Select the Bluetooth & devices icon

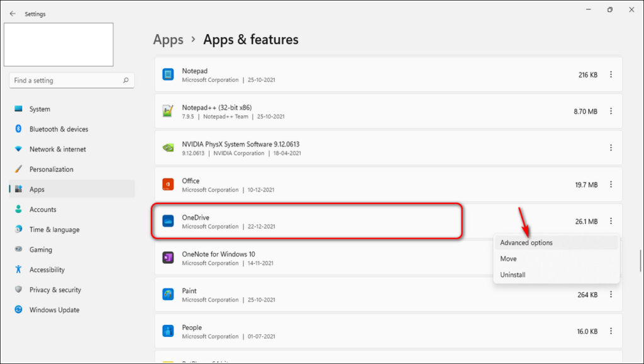pos(18,128)
